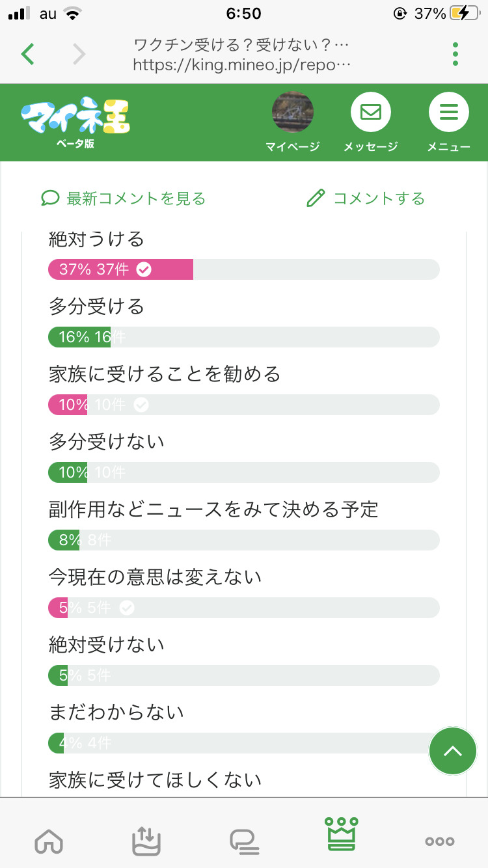Open マイページ profile avatar
The image size is (488, 868).
(292, 113)
